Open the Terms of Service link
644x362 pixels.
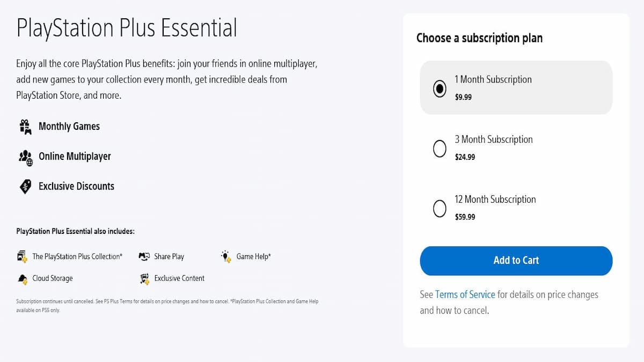tap(465, 294)
